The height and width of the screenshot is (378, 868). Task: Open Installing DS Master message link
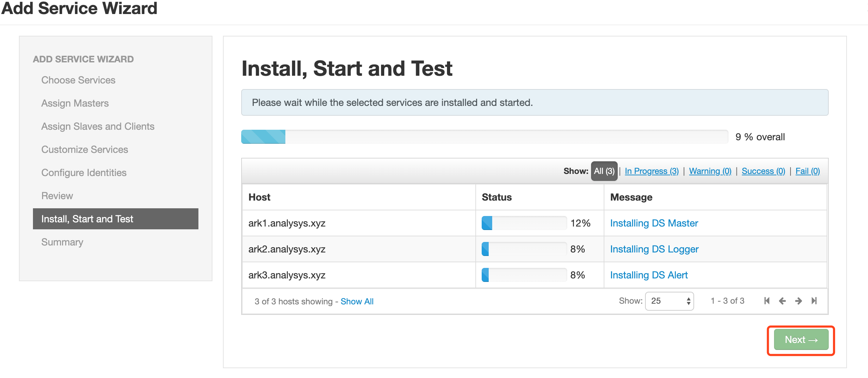(654, 223)
